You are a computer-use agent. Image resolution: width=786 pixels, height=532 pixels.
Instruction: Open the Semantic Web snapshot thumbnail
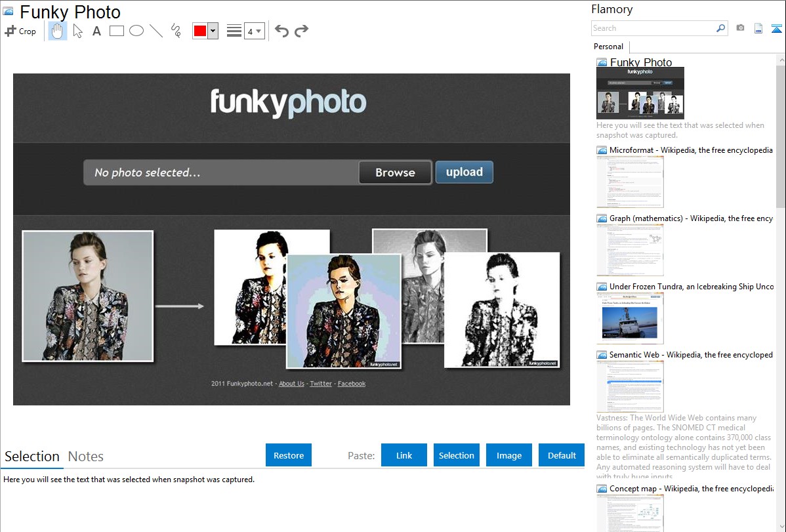click(630, 386)
